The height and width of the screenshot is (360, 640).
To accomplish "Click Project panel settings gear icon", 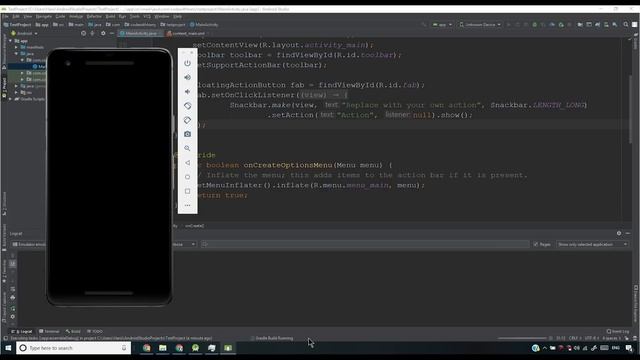I will point(103,33).
